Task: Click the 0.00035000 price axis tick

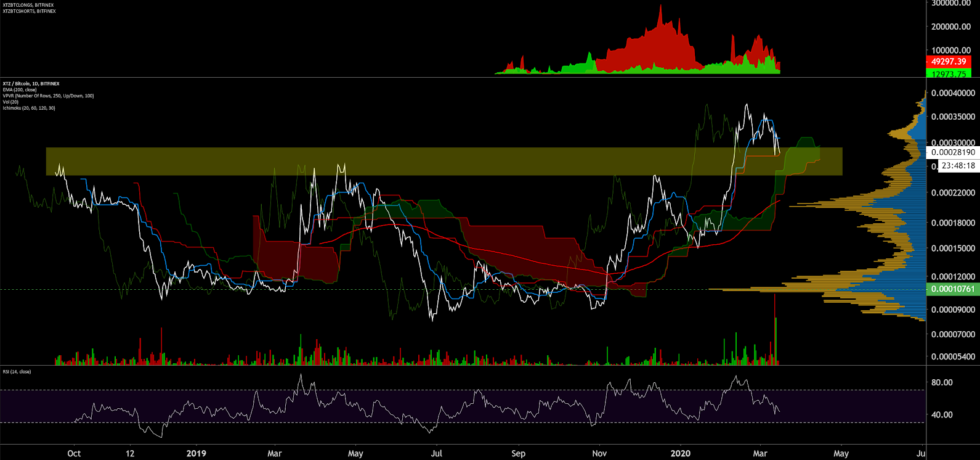Action: tap(953, 117)
